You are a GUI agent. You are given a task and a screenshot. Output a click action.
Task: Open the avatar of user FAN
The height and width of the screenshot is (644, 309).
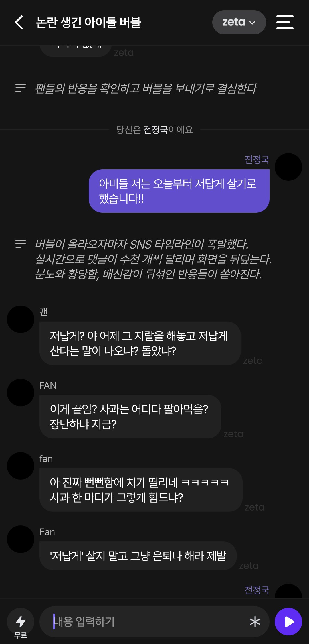click(21, 393)
